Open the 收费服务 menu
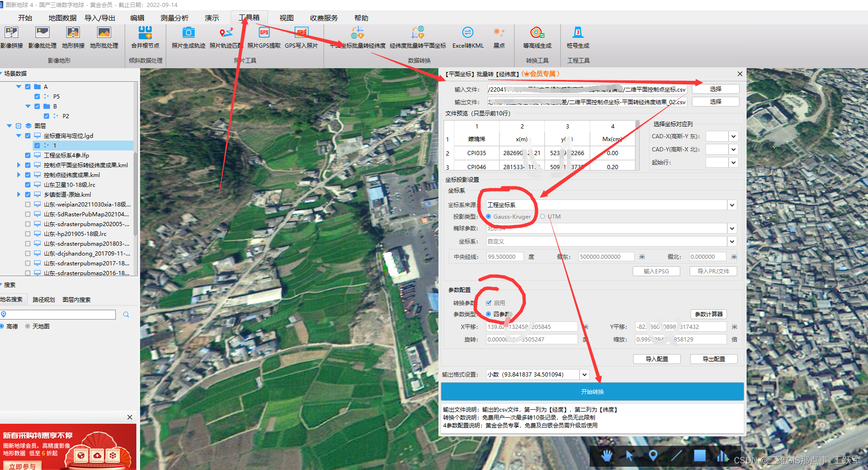This screenshot has width=868, height=470. coord(324,18)
